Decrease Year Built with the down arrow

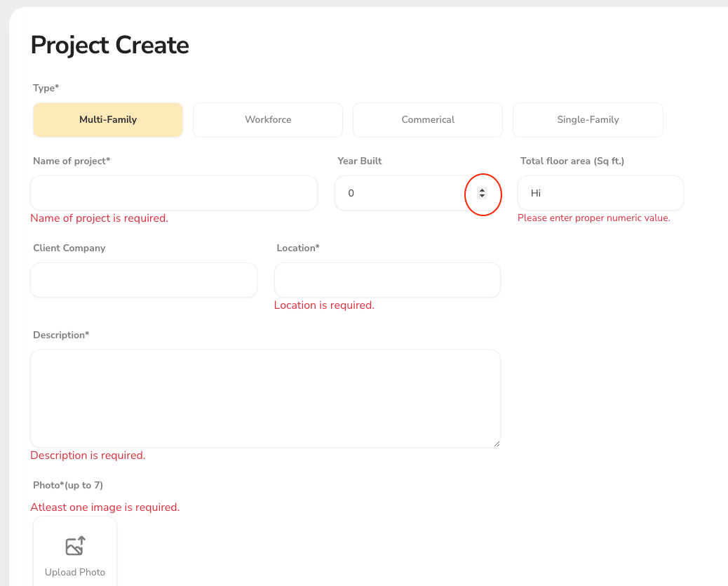point(482,196)
